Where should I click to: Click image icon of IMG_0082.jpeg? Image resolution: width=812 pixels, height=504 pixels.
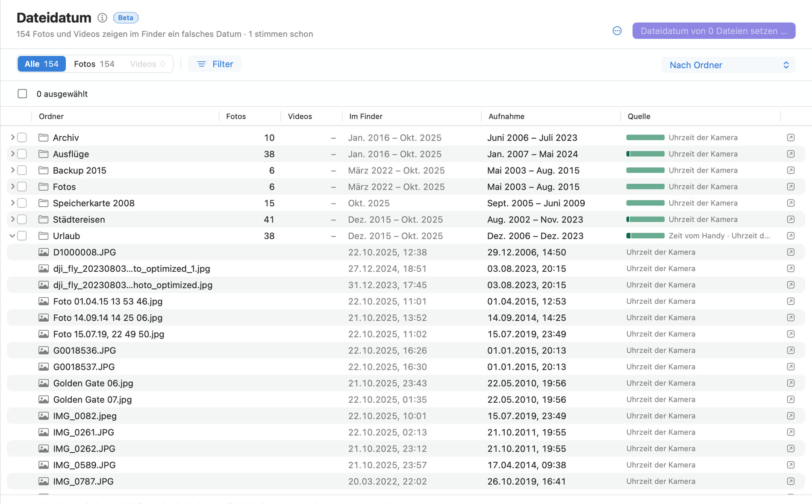click(44, 416)
